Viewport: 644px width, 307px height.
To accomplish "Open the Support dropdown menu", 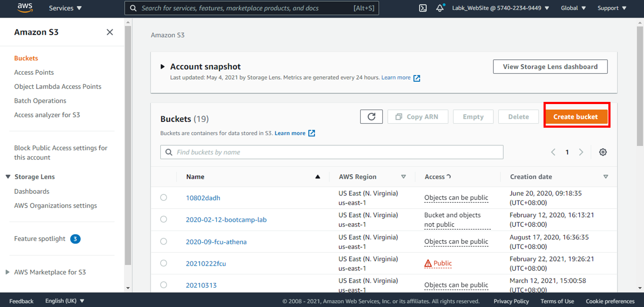I will (x=611, y=8).
